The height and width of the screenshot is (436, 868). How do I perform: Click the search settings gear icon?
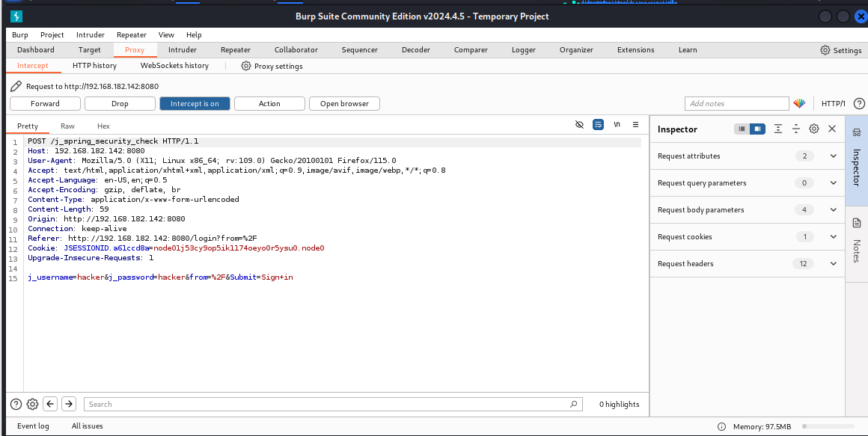pos(32,404)
